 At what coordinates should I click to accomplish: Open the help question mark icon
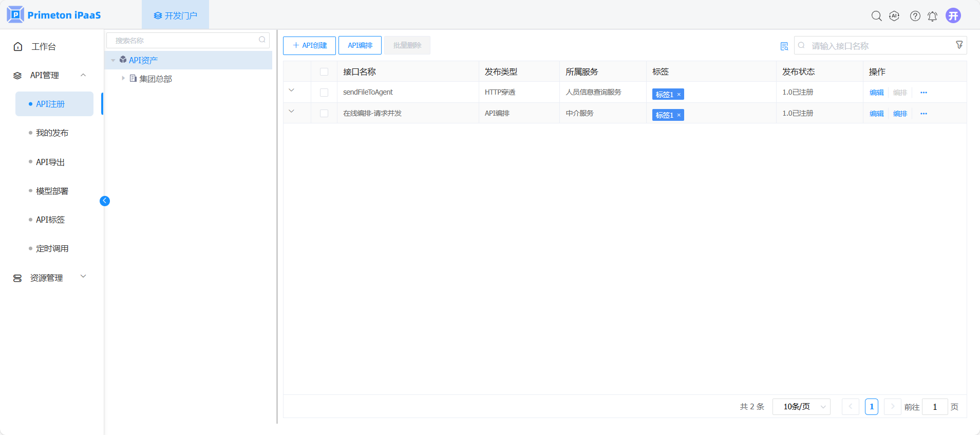(x=915, y=16)
